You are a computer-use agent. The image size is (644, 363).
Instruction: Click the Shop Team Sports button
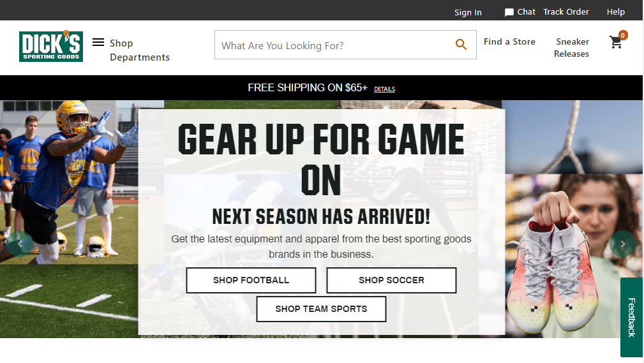(321, 309)
